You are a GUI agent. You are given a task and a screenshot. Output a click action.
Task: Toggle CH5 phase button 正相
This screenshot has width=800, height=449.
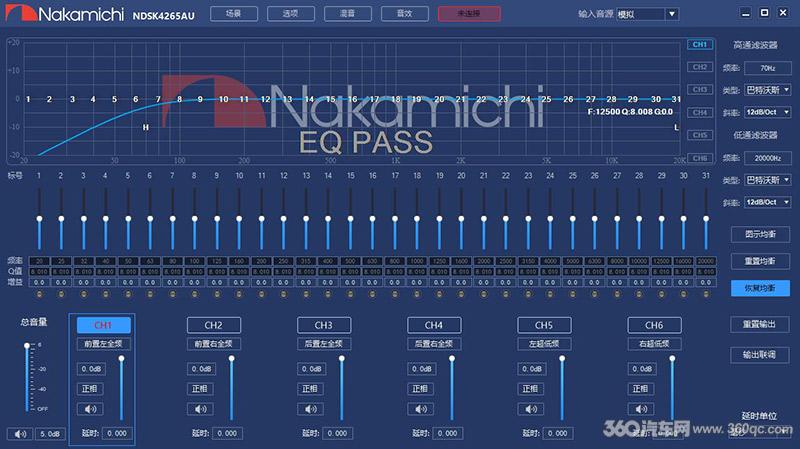click(531, 389)
